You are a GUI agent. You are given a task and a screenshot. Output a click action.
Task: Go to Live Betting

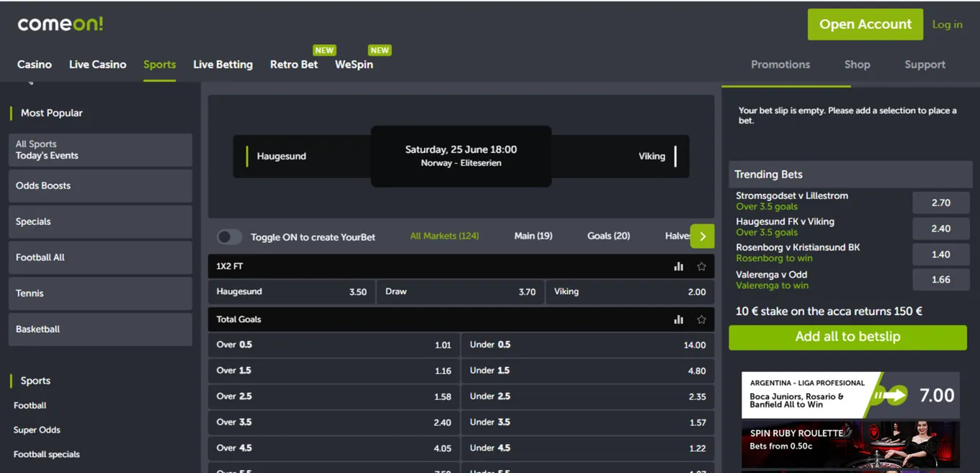223,64
